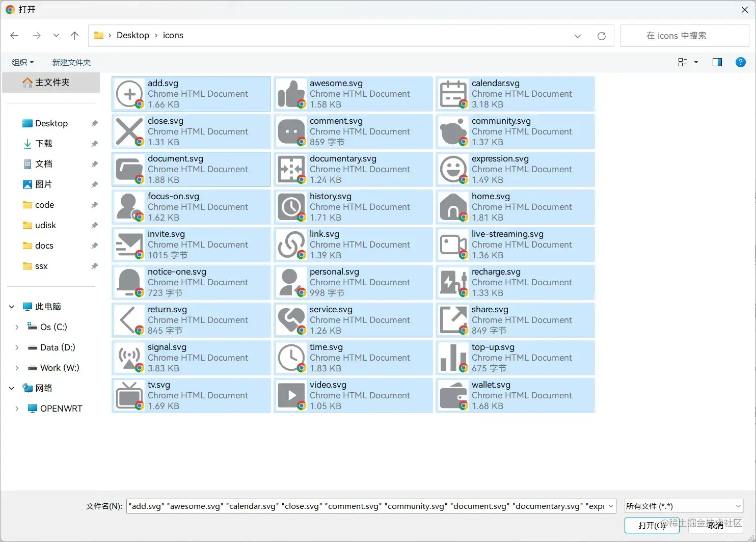Open the view options dropdown arrow
This screenshot has height=542, width=756.
point(696,62)
